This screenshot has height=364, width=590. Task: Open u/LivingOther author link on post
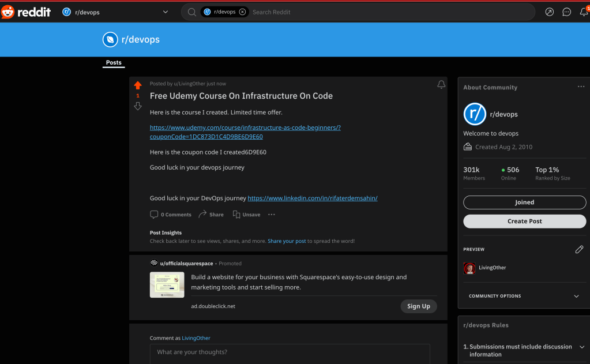189,84
